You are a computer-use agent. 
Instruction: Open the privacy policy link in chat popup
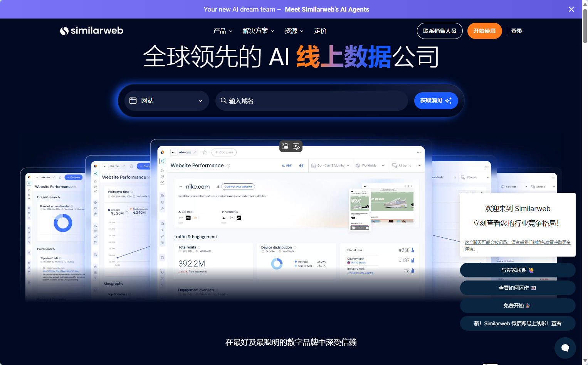click(517, 245)
